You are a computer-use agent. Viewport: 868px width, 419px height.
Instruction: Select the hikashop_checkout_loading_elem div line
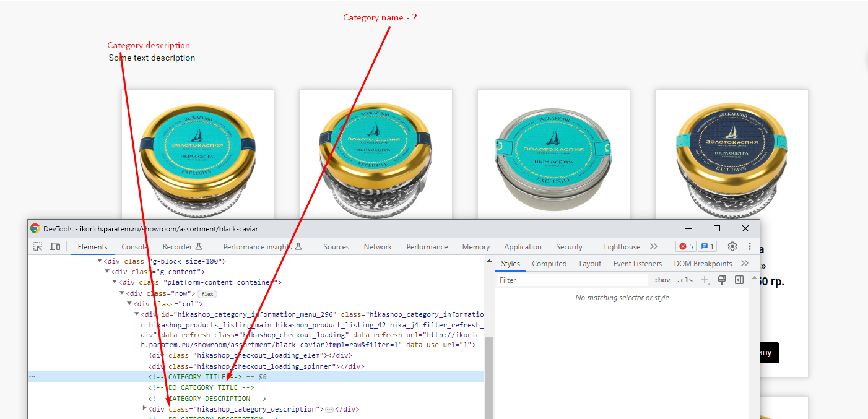pos(250,356)
